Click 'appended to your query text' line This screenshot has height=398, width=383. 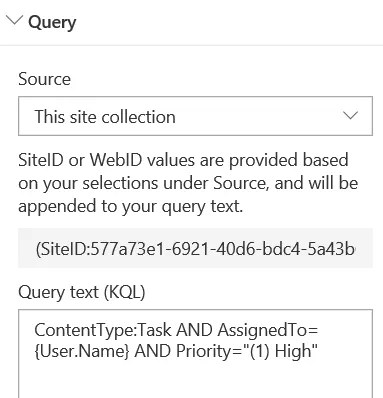[131, 206]
